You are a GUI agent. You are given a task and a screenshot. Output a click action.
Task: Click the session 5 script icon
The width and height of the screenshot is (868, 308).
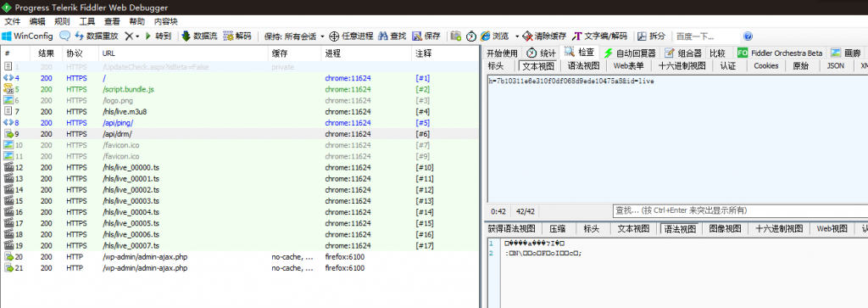pos(8,89)
